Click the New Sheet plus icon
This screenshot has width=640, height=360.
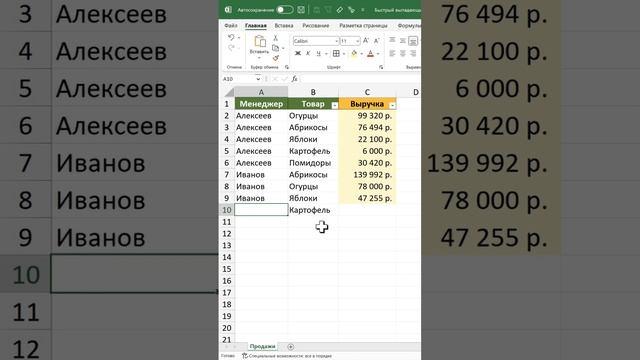[x=291, y=347]
